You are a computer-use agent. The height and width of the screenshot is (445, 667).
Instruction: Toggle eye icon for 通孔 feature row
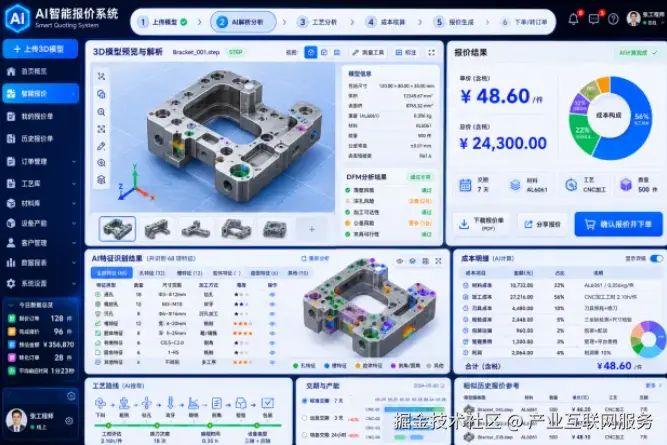tap(272, 294)
